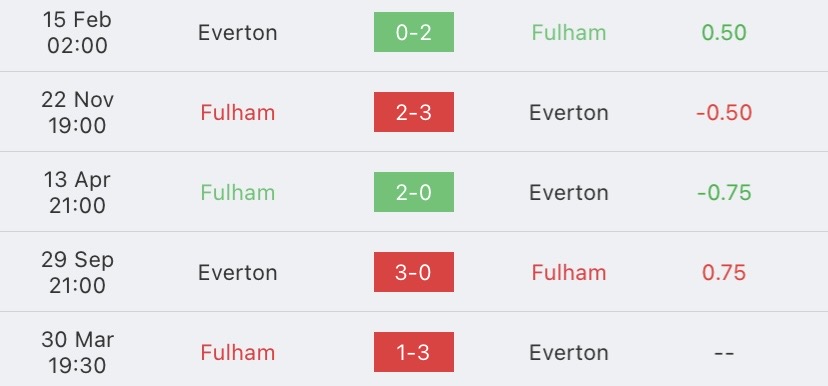
Task: Click the red 0.75 handicap value
Action: click(724, 273)
